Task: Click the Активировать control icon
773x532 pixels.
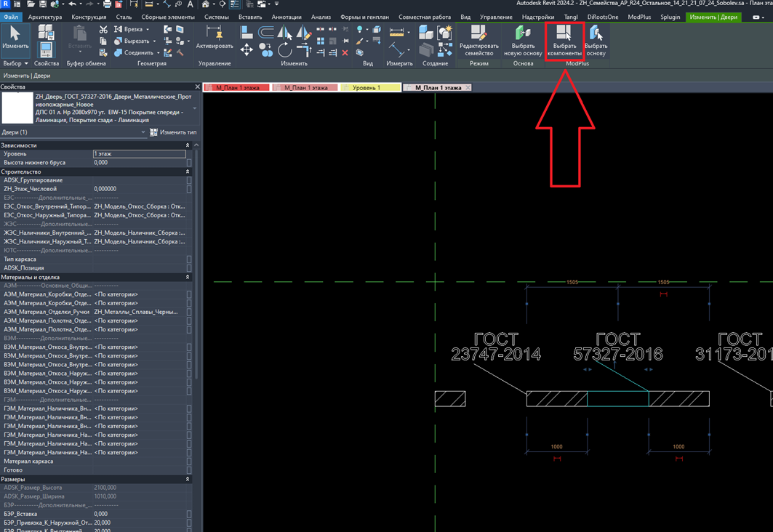Action: 215,38
